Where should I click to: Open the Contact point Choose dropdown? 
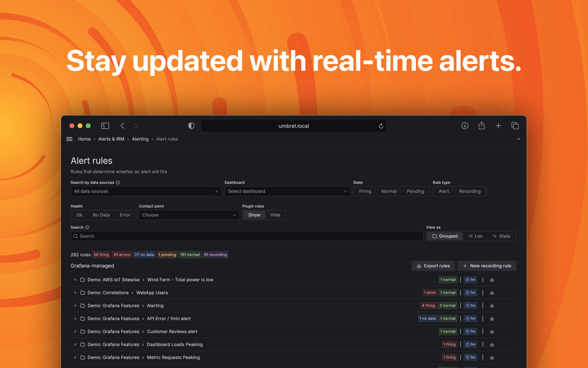click(x=189, y=215)
